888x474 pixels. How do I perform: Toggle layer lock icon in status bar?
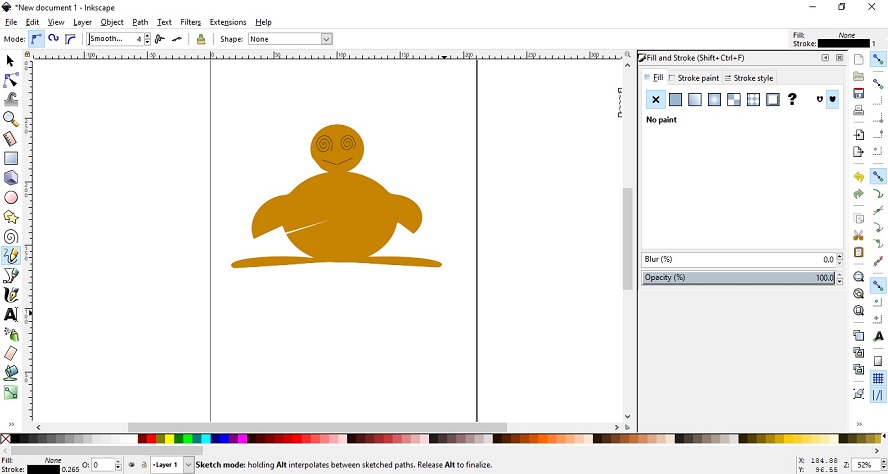click(144, 465)
